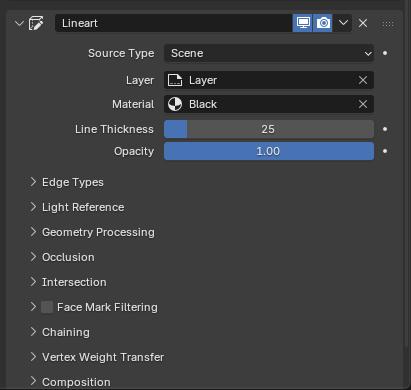
Task: Click the Layer selector field
Action: 269,80
